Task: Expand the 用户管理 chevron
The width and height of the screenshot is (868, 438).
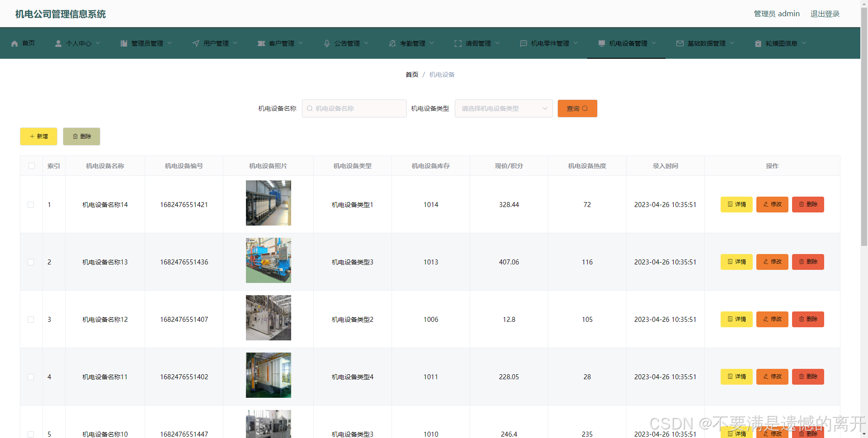Action: tap(235, 43)
